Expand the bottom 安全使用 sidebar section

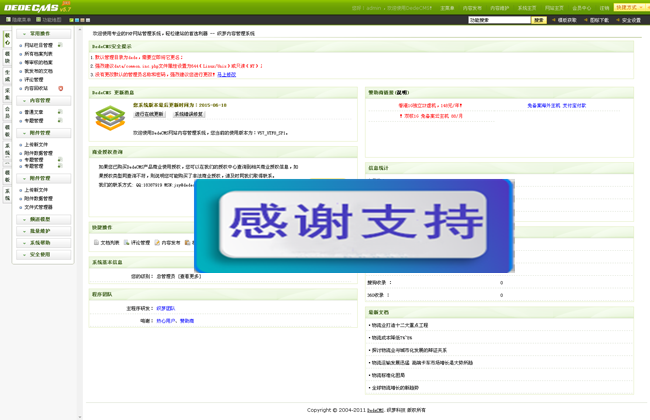(44, 255)
